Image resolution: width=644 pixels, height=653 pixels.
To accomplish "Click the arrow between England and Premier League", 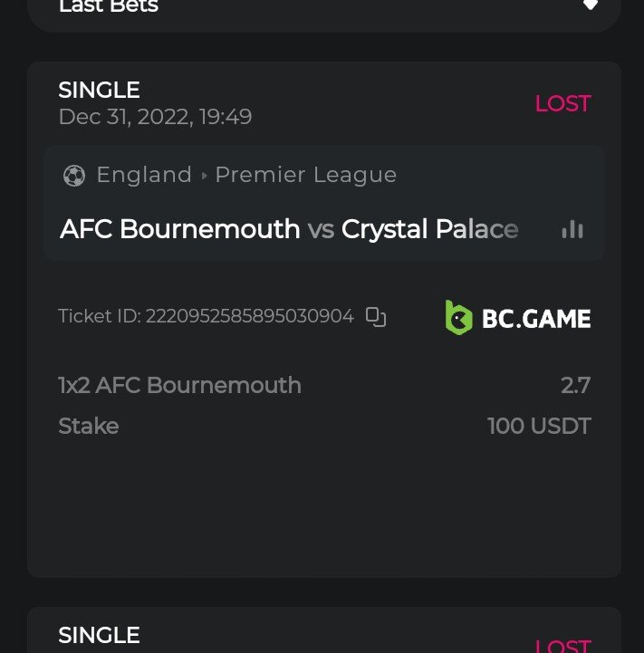I will (204, 176).
